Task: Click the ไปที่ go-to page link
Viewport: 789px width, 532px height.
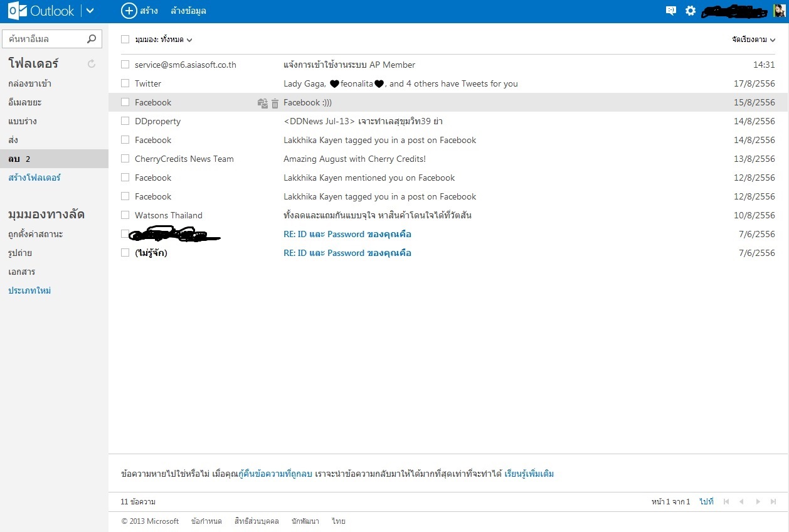Action: click(x=706, y=502)
